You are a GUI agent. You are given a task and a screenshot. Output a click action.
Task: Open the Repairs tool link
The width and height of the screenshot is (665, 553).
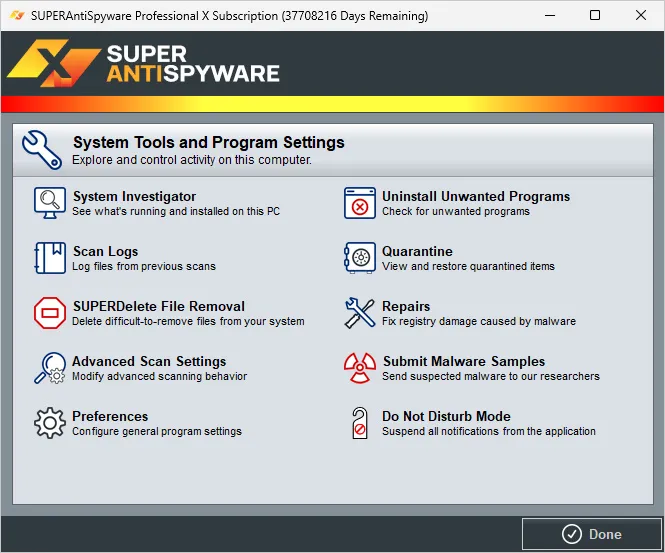(406, 306)
